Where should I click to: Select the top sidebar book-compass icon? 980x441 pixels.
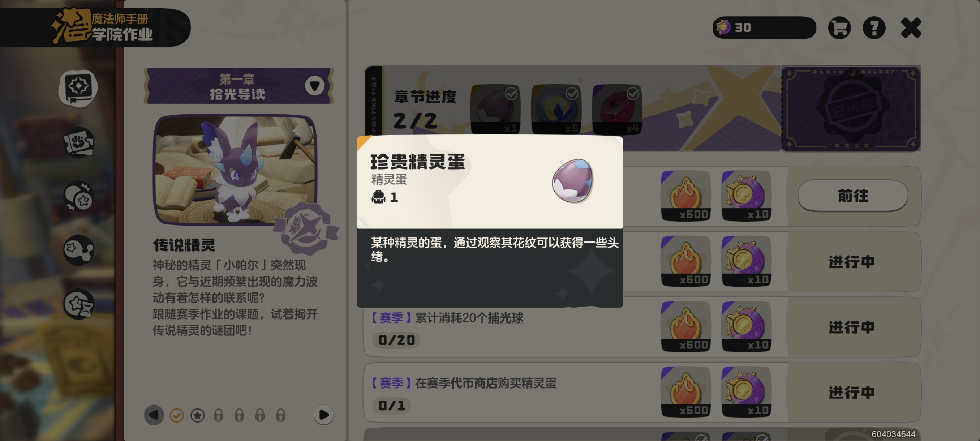pos(78,88)
